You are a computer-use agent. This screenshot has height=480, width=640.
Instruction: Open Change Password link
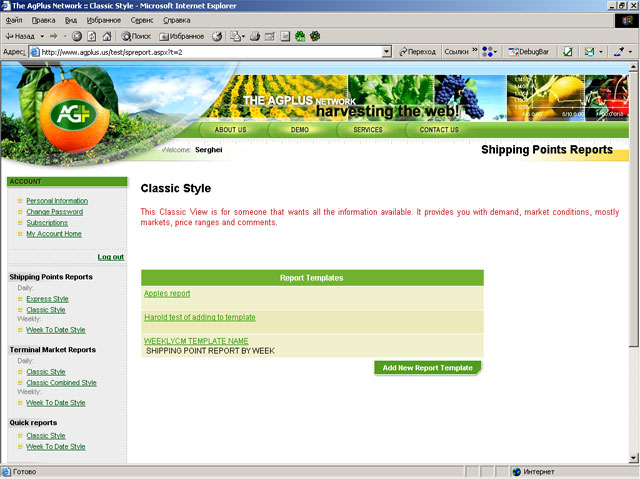pyautogui.click(x=55, y=212)
